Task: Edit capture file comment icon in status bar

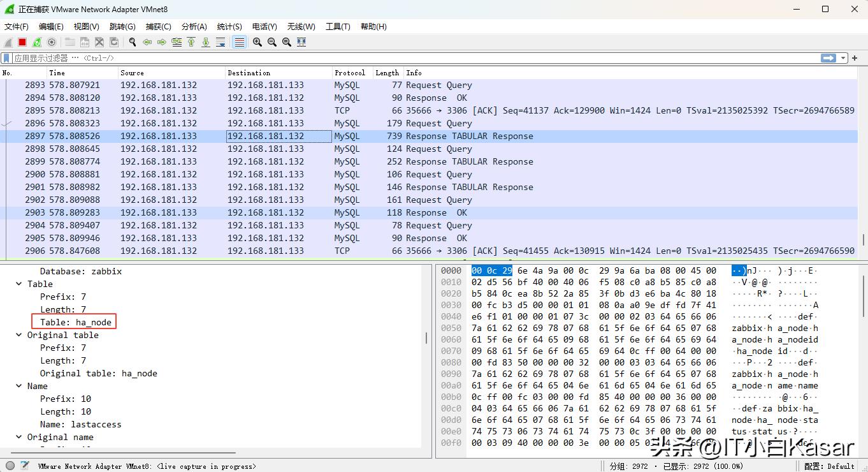Action: (x=24, y=466)
